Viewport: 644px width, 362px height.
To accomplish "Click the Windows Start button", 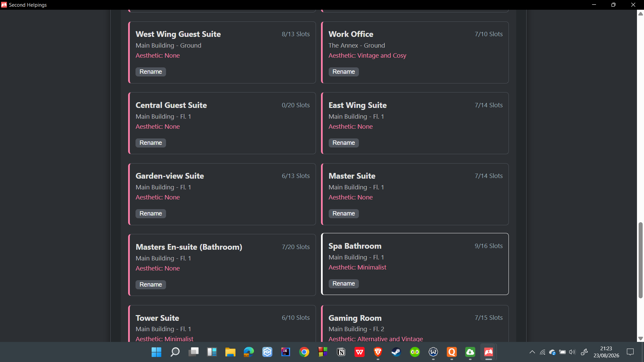I will 157,352.
